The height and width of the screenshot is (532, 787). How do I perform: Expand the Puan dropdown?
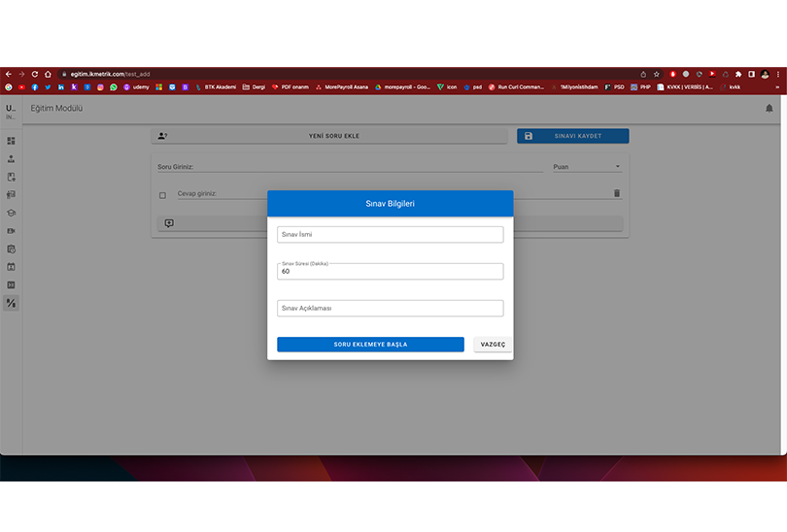(587, 166)
